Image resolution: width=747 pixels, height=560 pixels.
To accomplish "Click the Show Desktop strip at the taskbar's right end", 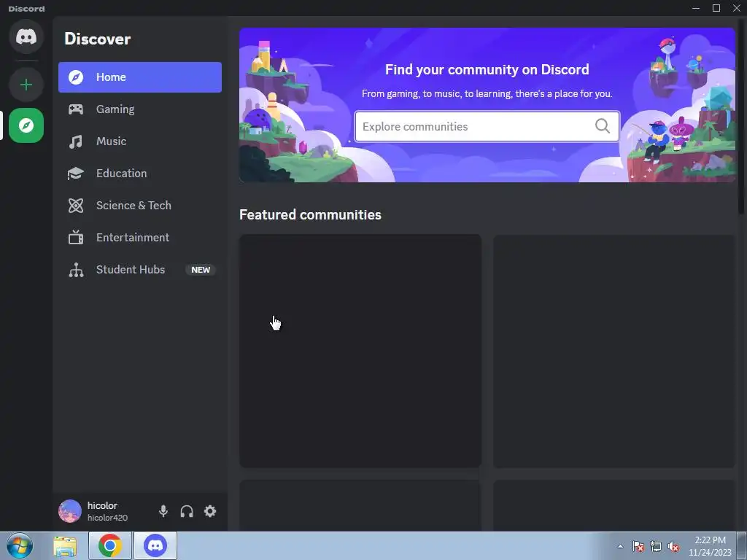I will (x=742, y=545).
